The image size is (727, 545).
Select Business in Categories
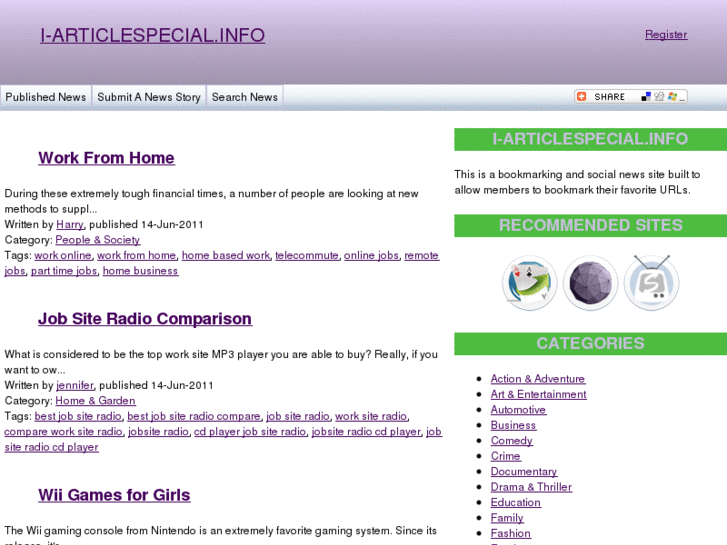[513, 425]
